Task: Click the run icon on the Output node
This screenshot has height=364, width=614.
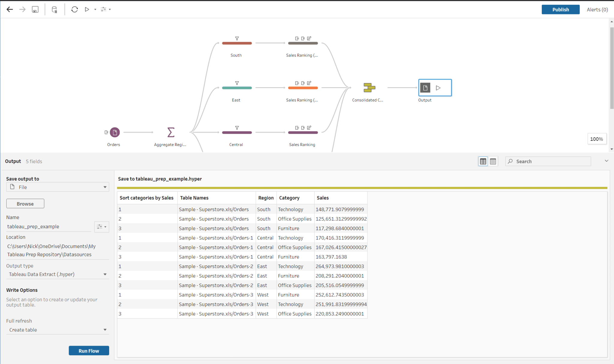Action: pos(438,88)
